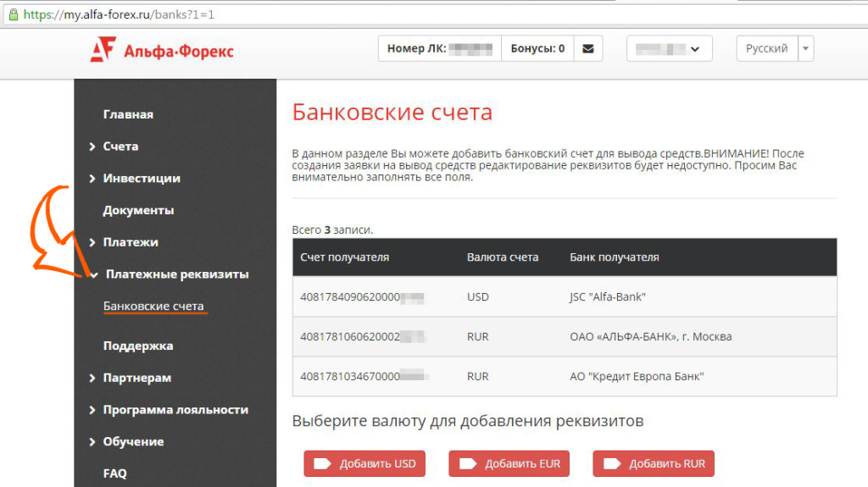Click RUR cell in the ОАО АЛЬФА-БАНК row
This screenshot has height=487, width=868.
pos(478,337)
